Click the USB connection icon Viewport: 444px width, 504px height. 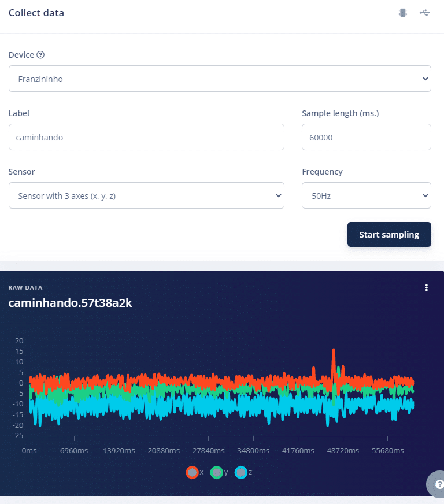pyautogui.click(x=425, y=13)
